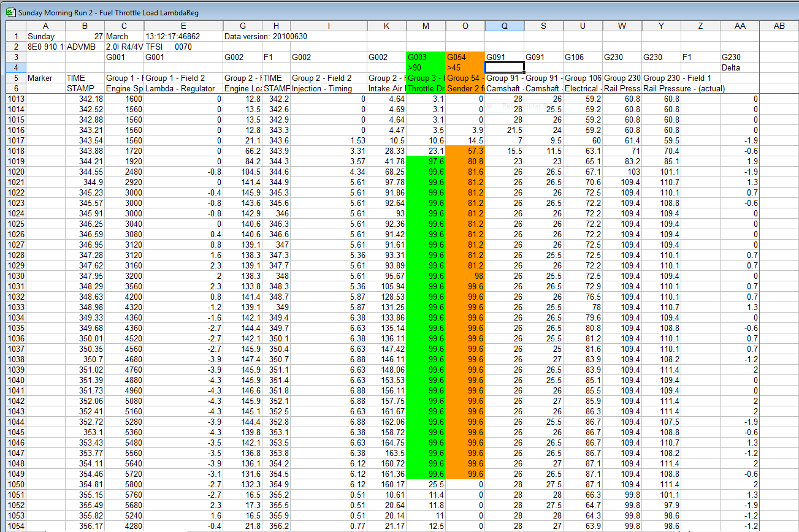Click the G106 cell
Screen dimensions: 799x532
point(583,57)
